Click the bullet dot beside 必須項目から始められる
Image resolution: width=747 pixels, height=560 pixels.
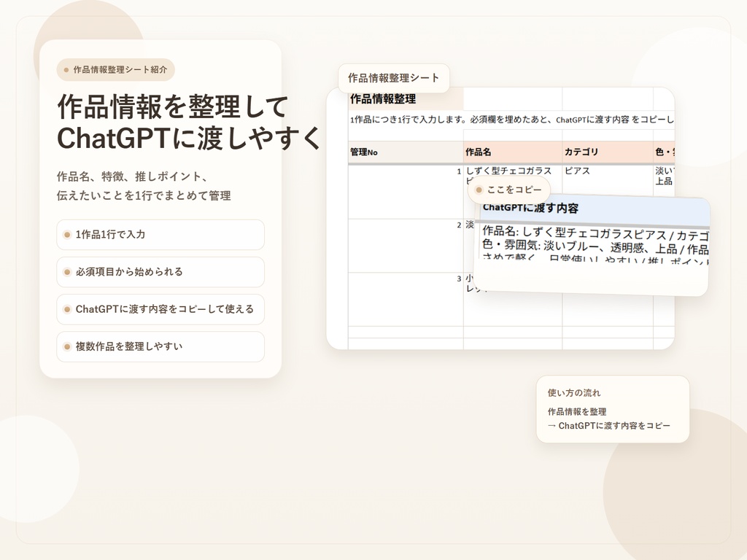67,272
